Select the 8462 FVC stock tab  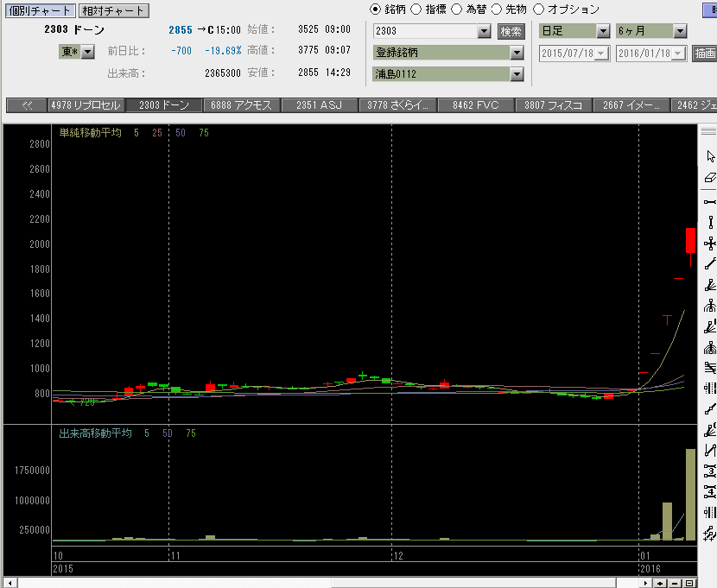tap(476, 105)
